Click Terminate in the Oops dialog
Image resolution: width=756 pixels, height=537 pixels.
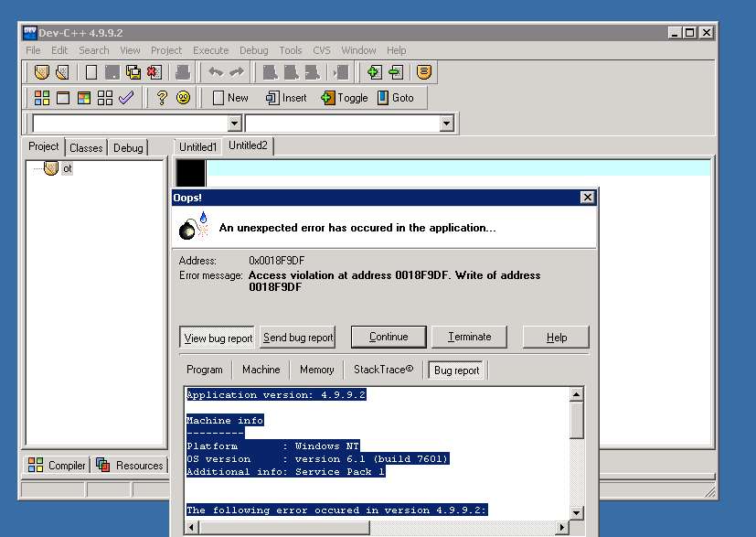(x=470, y=337)
